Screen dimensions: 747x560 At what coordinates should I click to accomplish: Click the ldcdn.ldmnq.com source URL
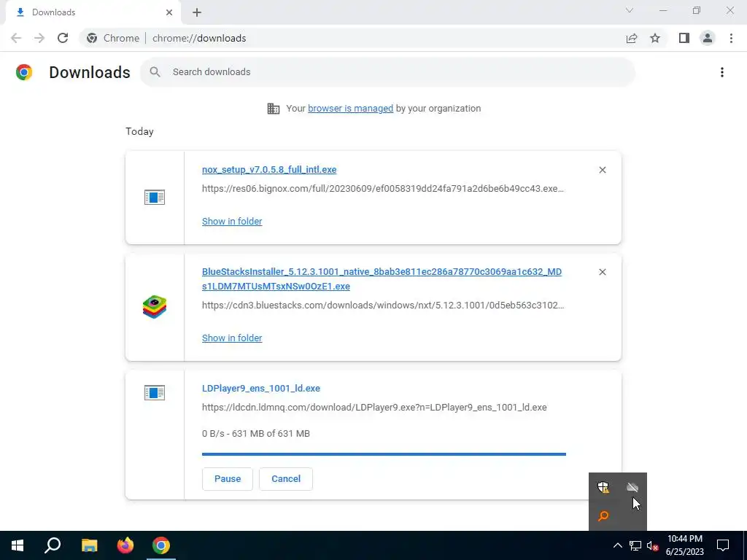click(374, 407)
